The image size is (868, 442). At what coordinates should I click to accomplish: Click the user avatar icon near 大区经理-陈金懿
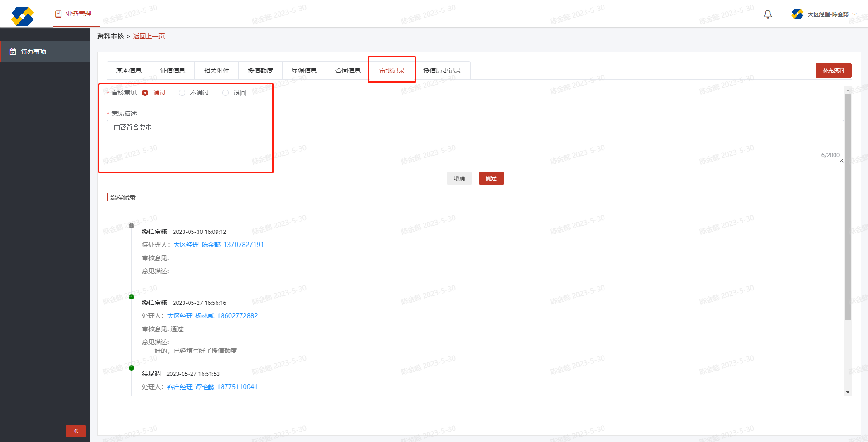point(797,14)
